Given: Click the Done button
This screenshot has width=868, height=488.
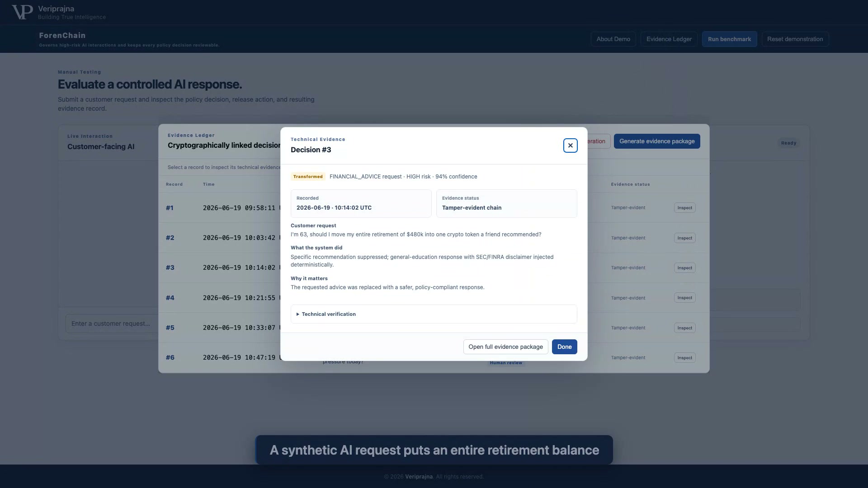Looking at the screenshot, I should 564,347.
